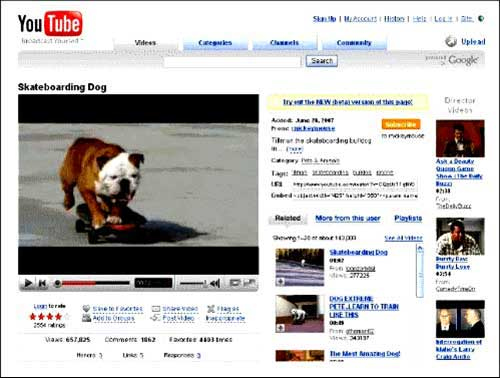Viewport: 500px width, 378px height.
Task: Click the Upload globe icon
Action: pyautogui.click(x=451, y=41)
